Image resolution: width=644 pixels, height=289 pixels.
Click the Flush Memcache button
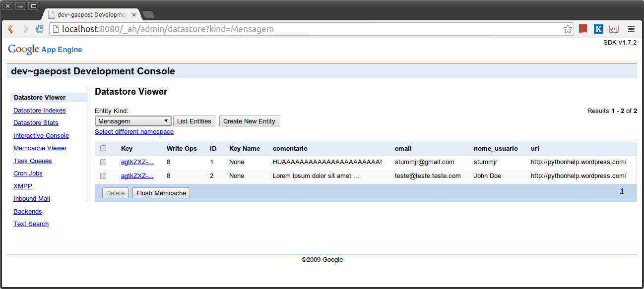click(161, 193)
